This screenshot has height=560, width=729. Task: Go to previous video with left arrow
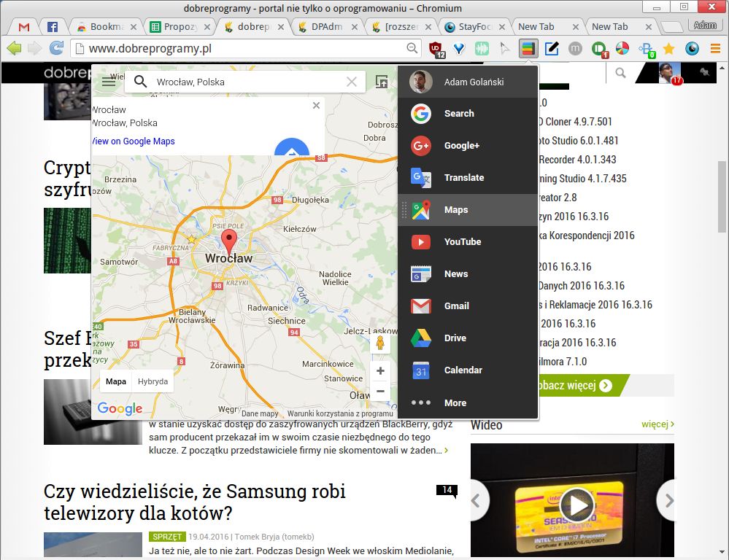point(477,500)
